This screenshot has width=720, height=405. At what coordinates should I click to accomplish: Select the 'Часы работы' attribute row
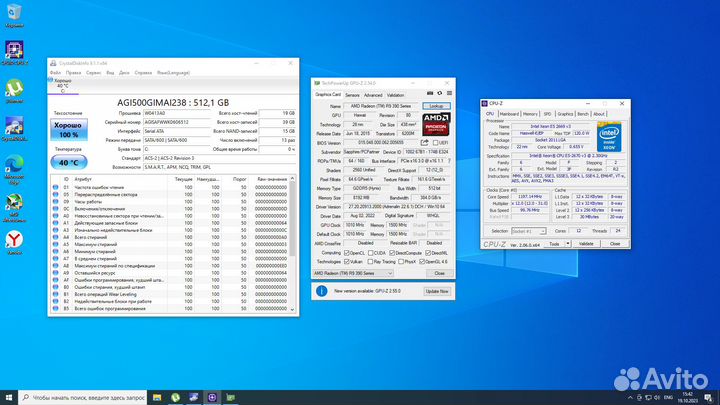pyautogui.click(x=170, y=202)
